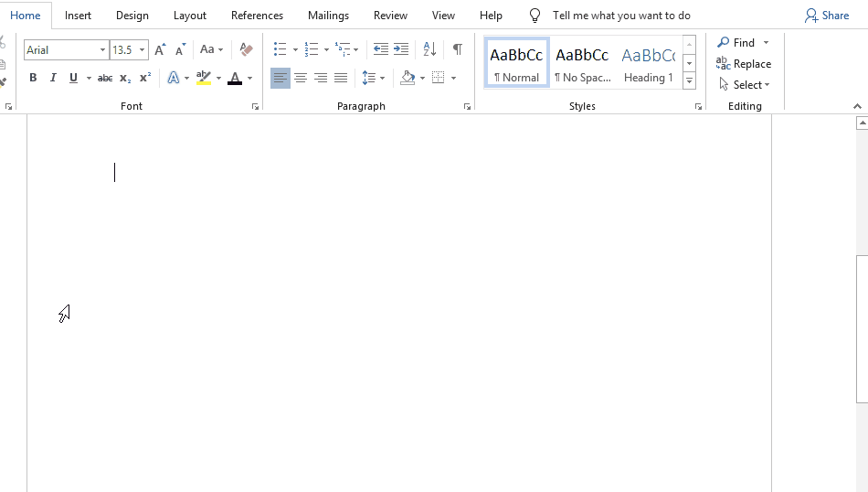Apply Text Effects and Typography
This screenshot has width=868, height=492.
click(x=174, y=78)
